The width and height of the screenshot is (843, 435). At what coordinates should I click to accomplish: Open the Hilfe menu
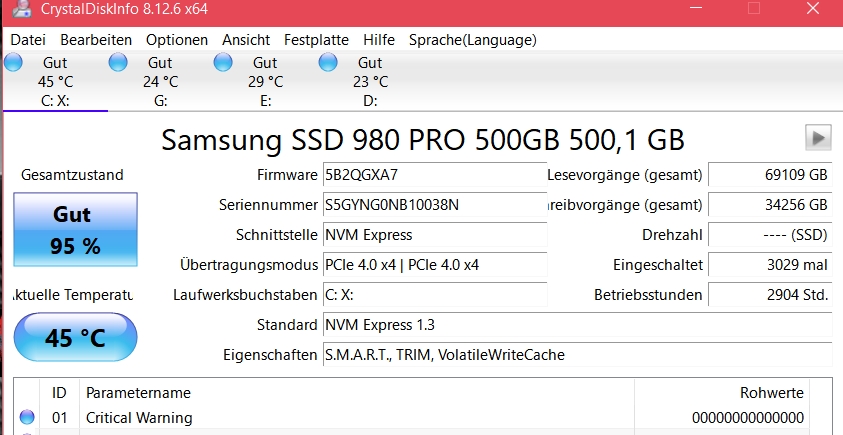[x=379, y=40]
